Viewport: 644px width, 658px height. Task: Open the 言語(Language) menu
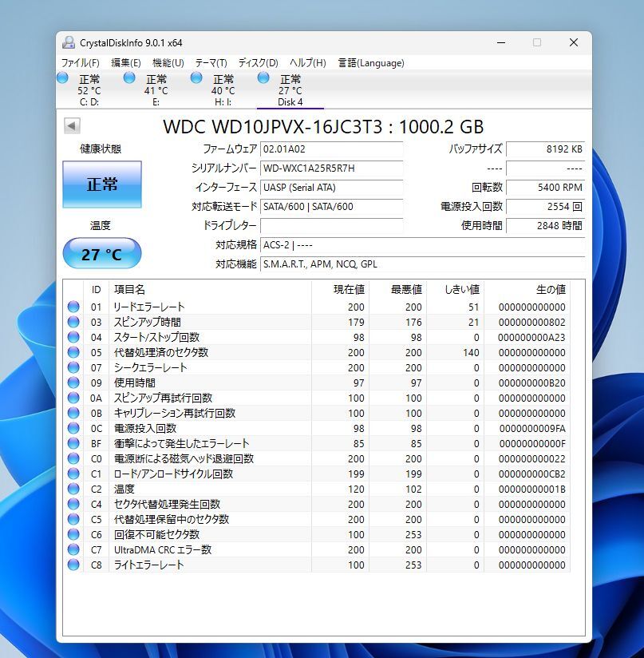point(371,63)
